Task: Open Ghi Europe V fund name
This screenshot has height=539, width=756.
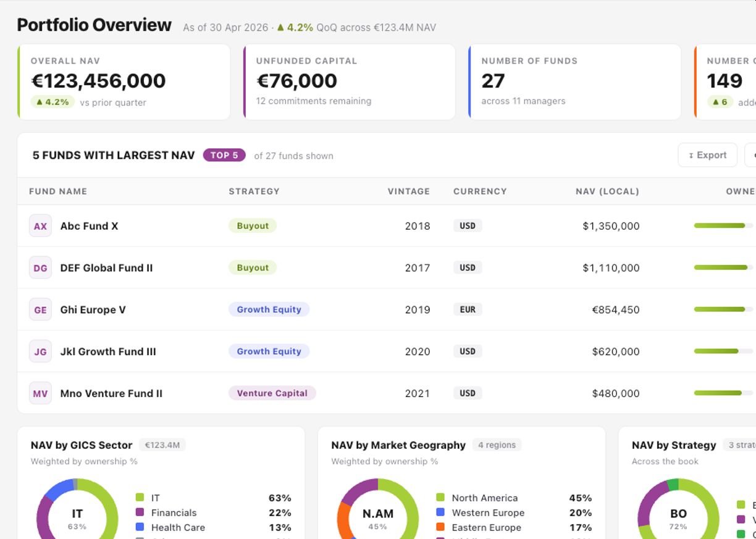Action: [93, 310]
